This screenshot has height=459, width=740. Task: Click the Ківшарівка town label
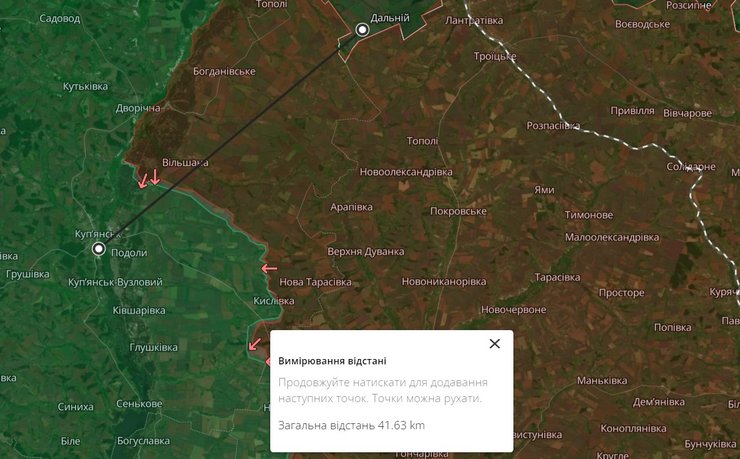pos(139,310)
